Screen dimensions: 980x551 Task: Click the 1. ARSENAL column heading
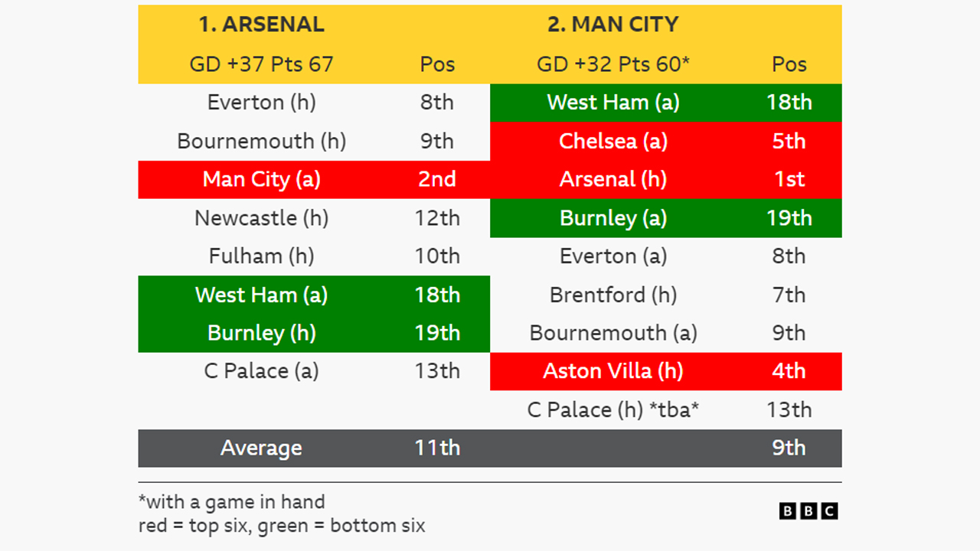point(261,24)
